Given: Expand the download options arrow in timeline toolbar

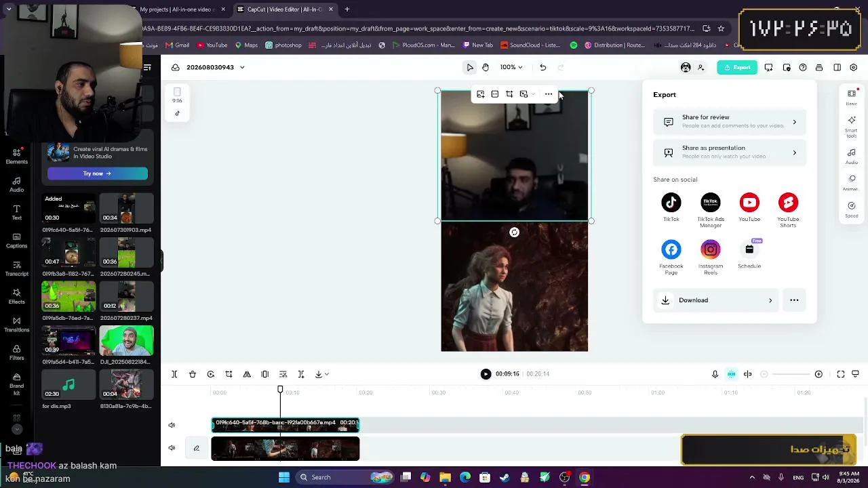Looking at the screenshot, I should tap(326, 374).
